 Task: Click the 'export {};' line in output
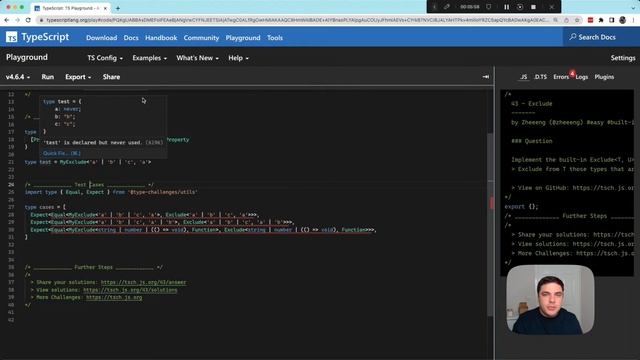tap(521, 207)
